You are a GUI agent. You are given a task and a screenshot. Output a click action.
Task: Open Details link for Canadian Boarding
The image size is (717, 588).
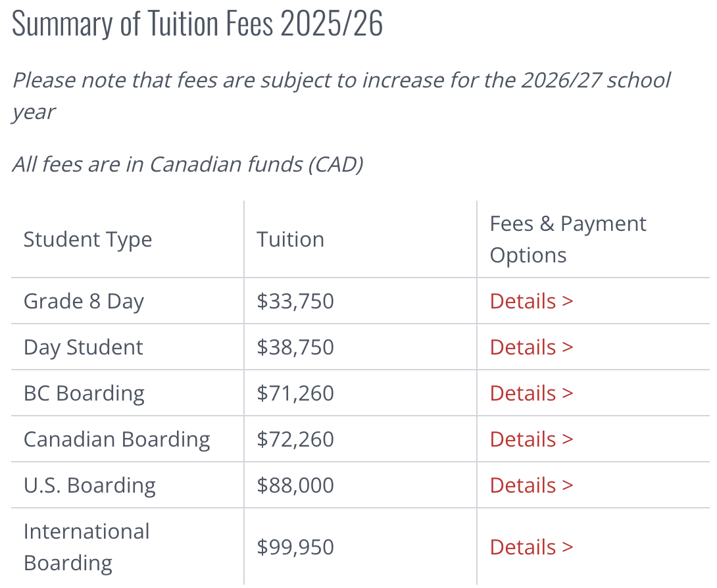click(532, 439)
